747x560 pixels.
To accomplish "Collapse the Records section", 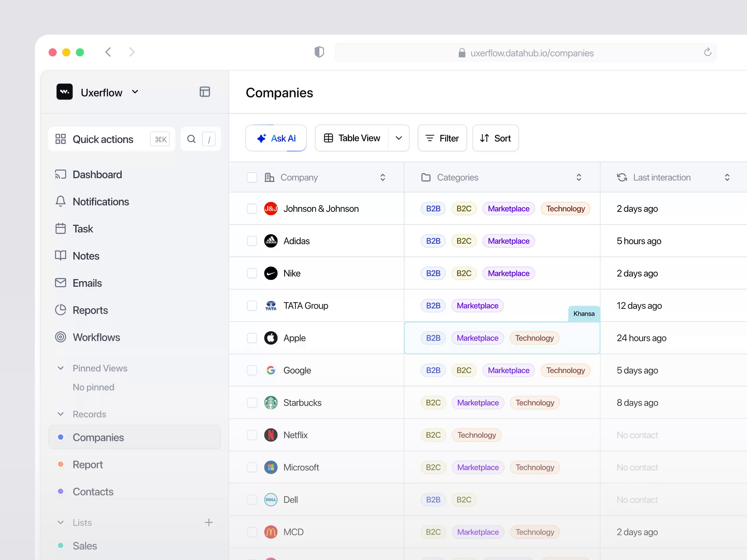I will click(60, 414).
